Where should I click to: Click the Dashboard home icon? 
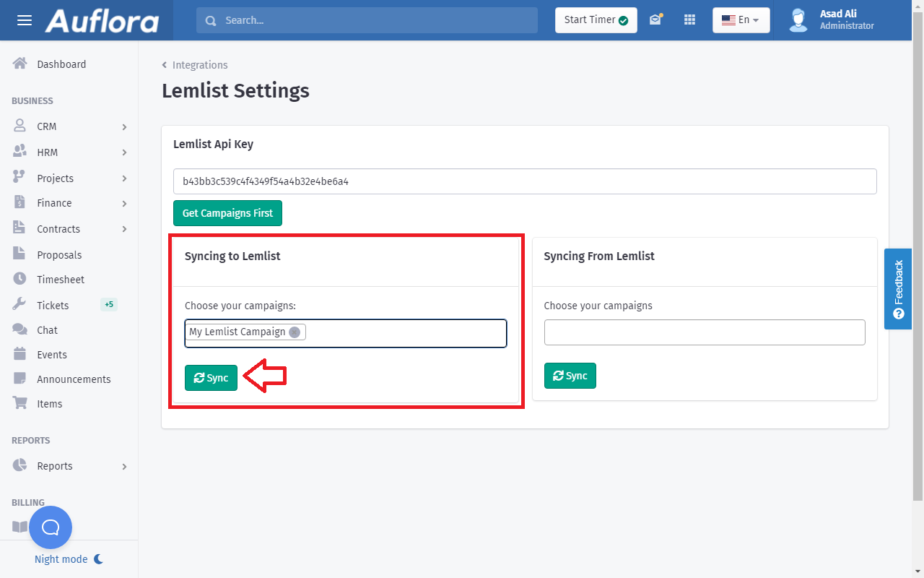pos(20,64)
